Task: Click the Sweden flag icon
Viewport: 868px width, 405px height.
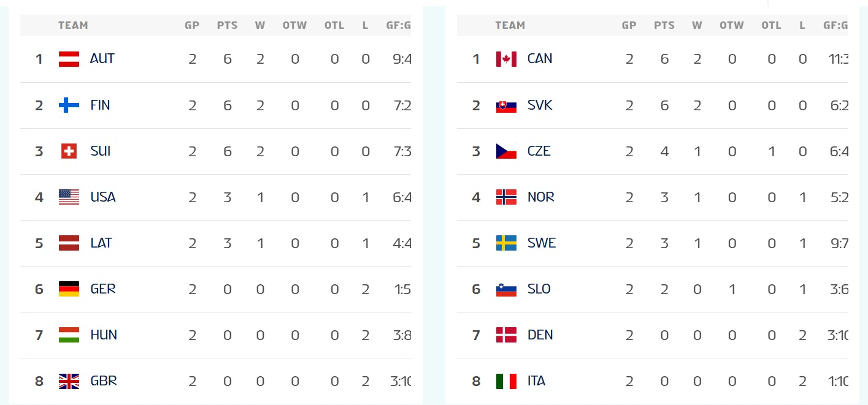Action: (x=506, y=243)
